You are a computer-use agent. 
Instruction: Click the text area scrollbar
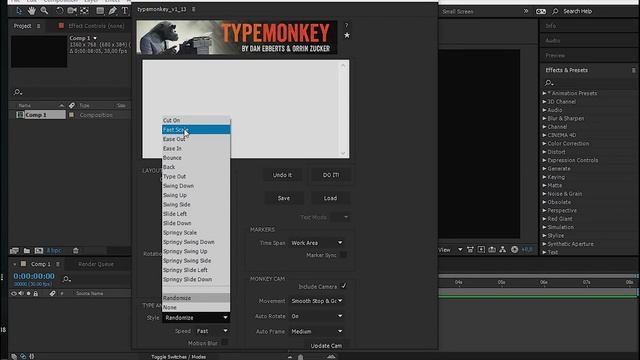tap(343, 109)
